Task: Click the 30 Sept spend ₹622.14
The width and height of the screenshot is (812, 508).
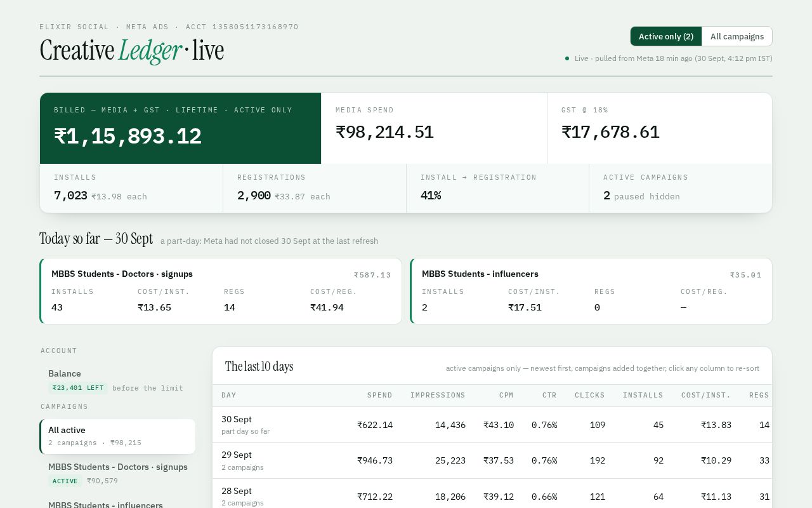Action: [375, 425]
